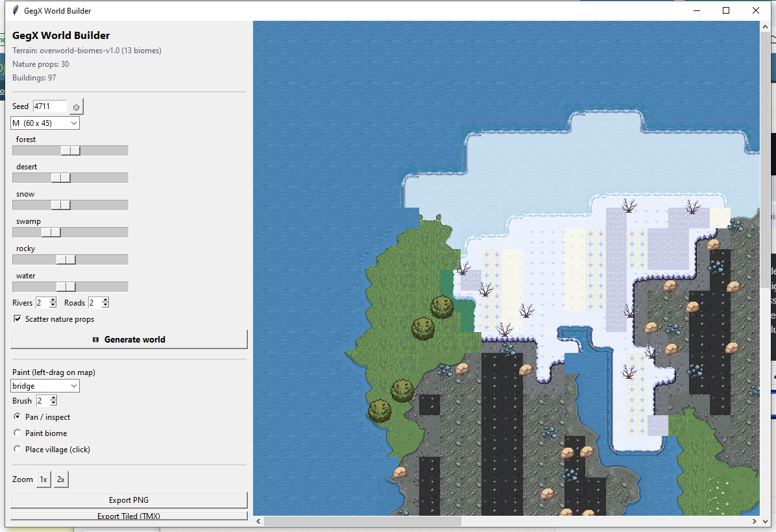This screenshot has width=776, height=532.
Task: Click the Seed input field
Action: point(50,106)
